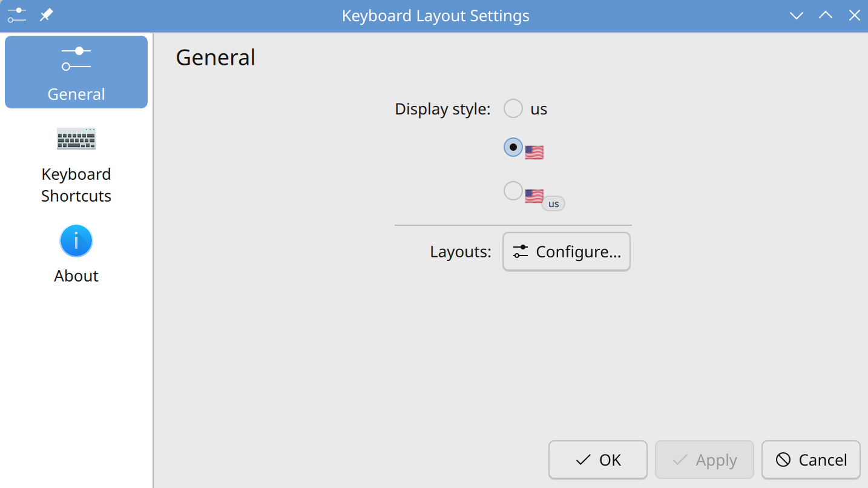Select the text-only "us" radio button

tap(513, 109)
